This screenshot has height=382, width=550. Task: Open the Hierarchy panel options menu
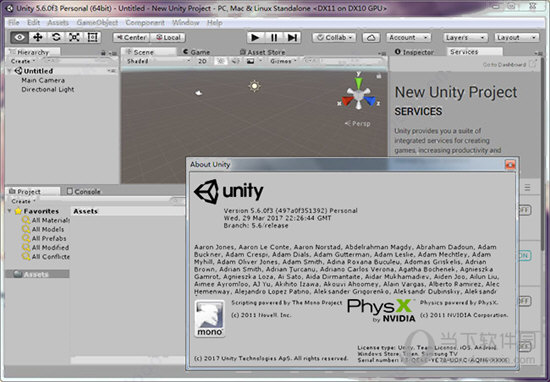(113, 53)
